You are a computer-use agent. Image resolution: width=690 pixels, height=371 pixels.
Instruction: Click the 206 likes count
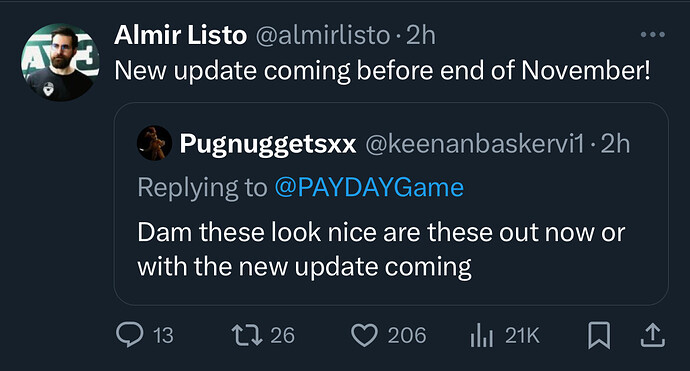407,335
